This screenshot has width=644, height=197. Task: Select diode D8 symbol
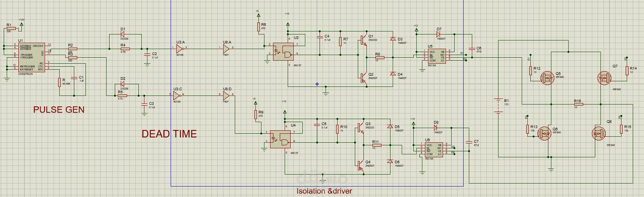point(435,128)
